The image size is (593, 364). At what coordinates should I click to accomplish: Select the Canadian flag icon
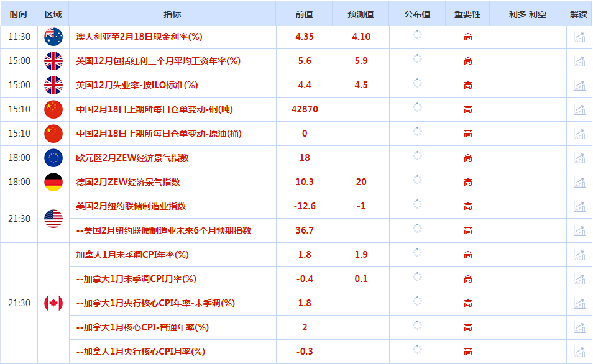(53, 303)
